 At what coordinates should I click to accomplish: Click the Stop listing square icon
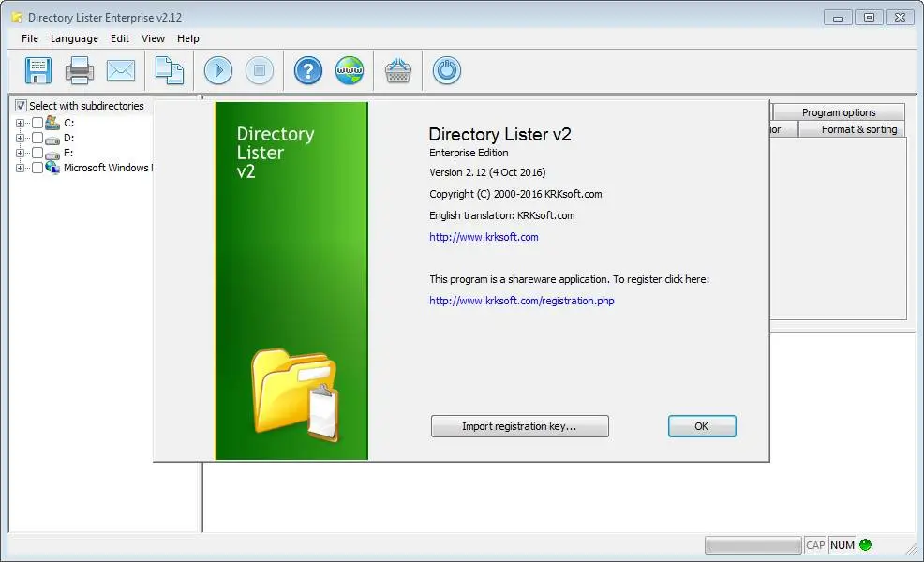point(260,70)
